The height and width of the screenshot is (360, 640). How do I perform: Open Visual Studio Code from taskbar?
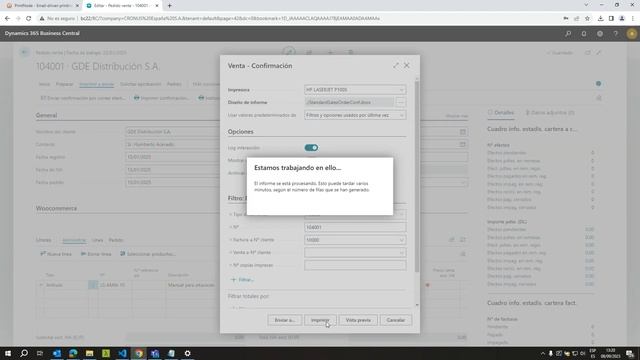[x=122, y=353]
